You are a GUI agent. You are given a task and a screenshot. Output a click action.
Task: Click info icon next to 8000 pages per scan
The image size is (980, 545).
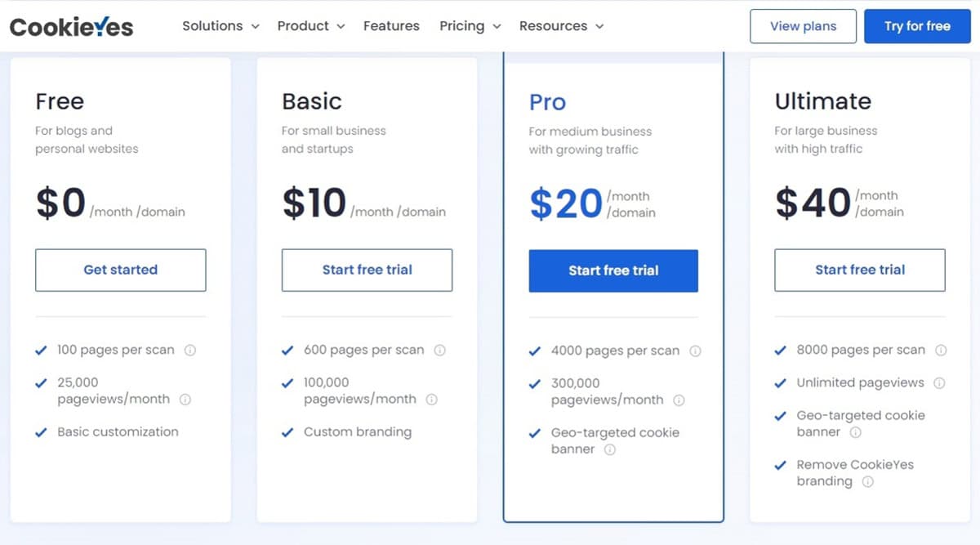point(941,351)
